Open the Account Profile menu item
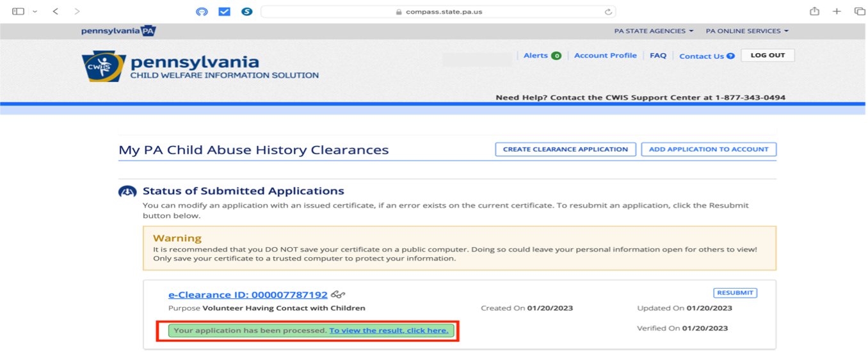Screen dimensions: 868x352 point(605,56)
